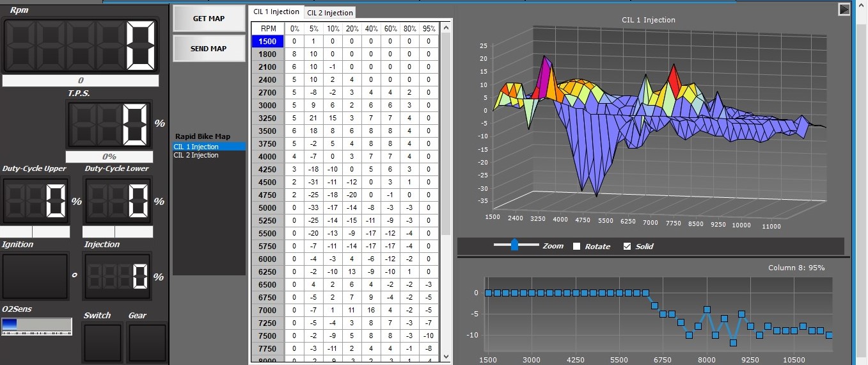Click the 10% column header
868x365 pixels.
(x=333, y=28)
